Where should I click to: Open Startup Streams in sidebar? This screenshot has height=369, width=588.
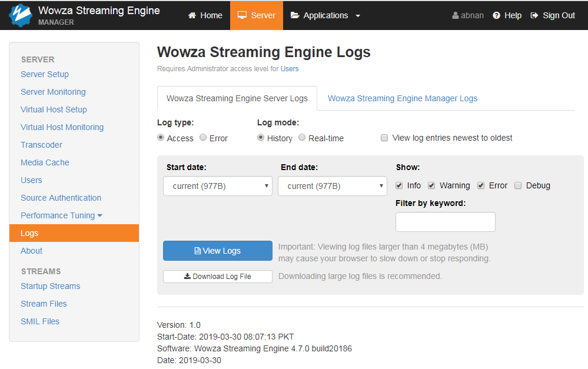tap(50, 286)
